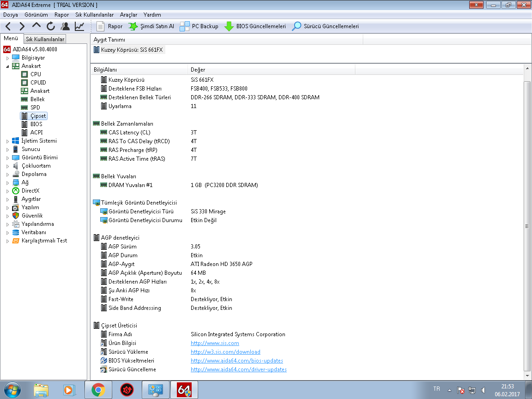Select the Yapılandırma item in the tree
This screenshot has height=399, width=532.
37,224
